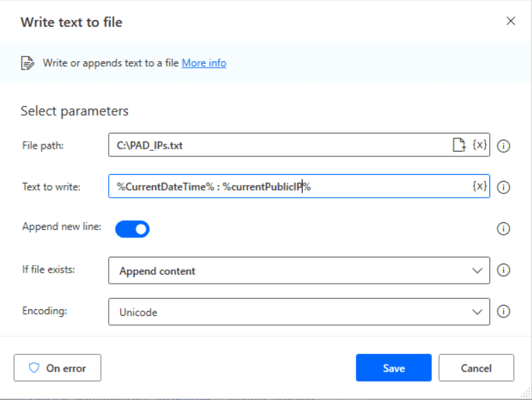Open variable picker in Text to write field

[x=480, y=186]
